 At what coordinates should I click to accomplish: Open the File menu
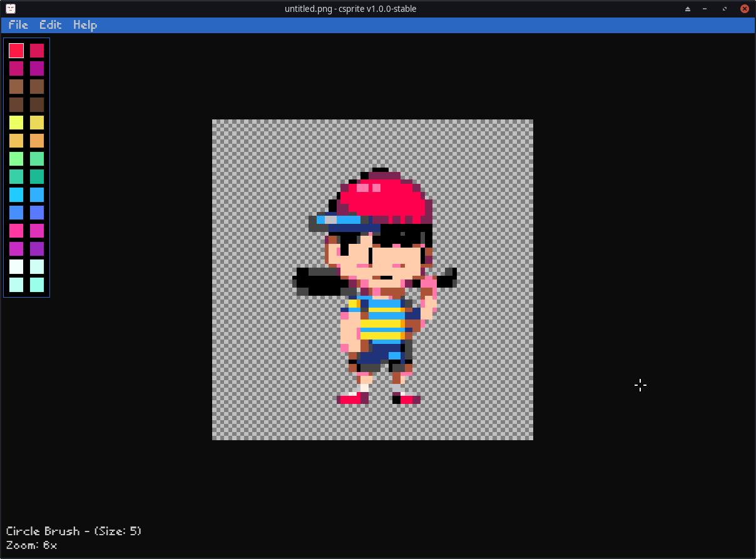18,25
